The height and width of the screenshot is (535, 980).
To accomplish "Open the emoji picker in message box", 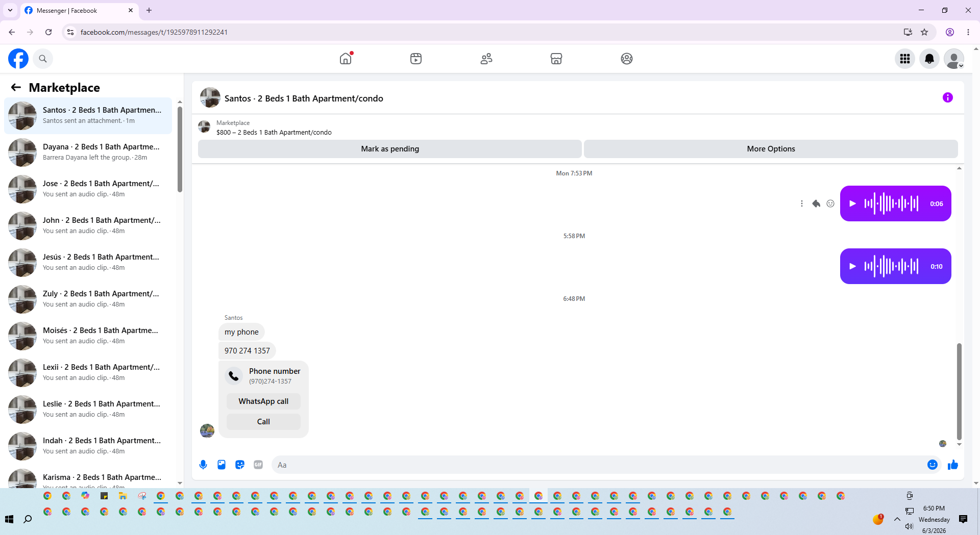I will (x=933, y=465).
